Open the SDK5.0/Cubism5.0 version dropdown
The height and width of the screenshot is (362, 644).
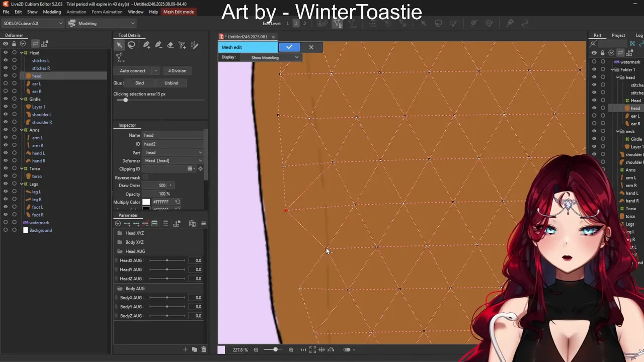click(x=33, y=23)
